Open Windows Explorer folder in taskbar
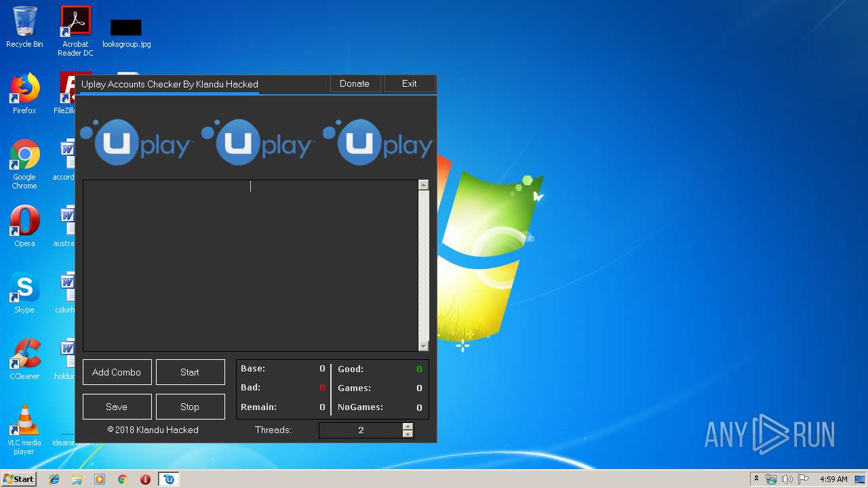This screenshot has width=868, height=488. tap(77, 479)
